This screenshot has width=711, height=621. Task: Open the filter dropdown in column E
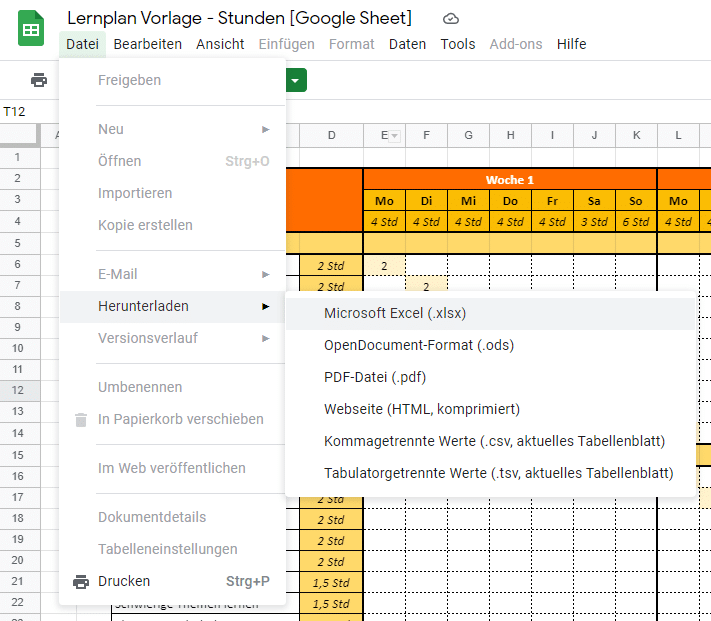(394, 136)
